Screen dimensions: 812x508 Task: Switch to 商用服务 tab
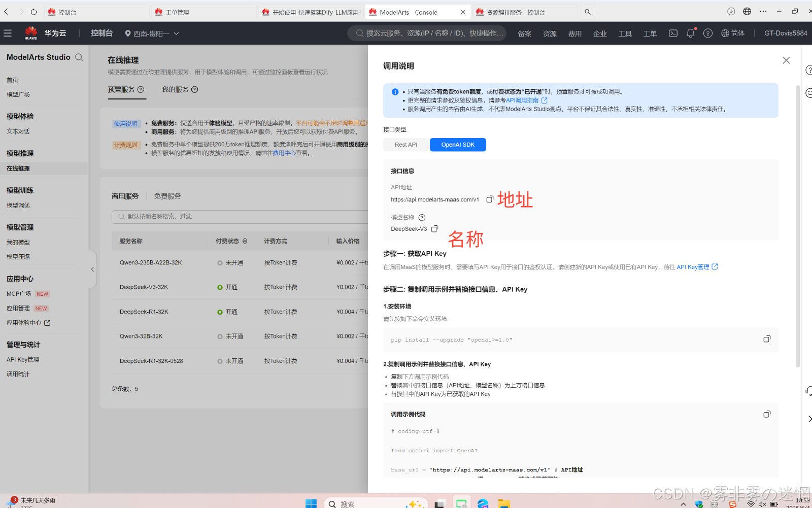pyautogui.click(x=125, y=196)
